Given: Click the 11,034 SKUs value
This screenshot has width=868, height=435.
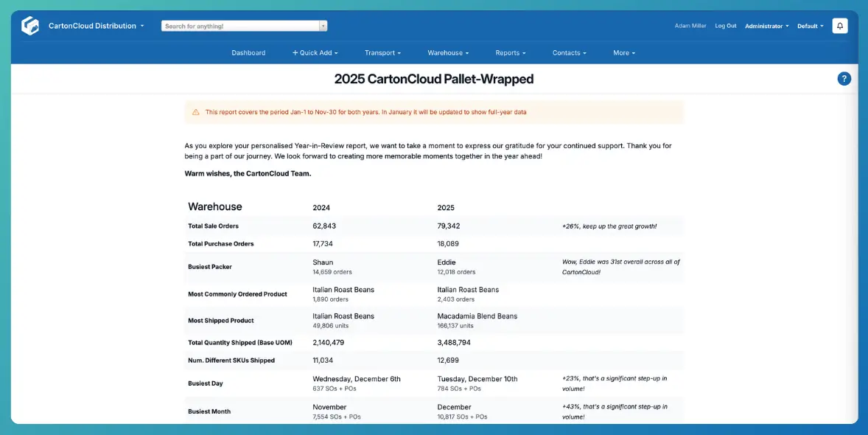Looking at the screenshot, I should point(323,361).
